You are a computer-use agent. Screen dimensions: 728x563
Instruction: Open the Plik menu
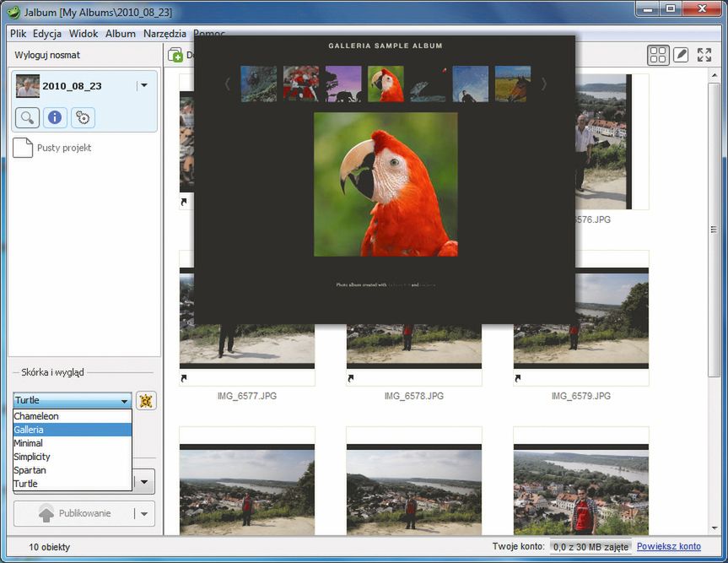click(x=18, y=34)
